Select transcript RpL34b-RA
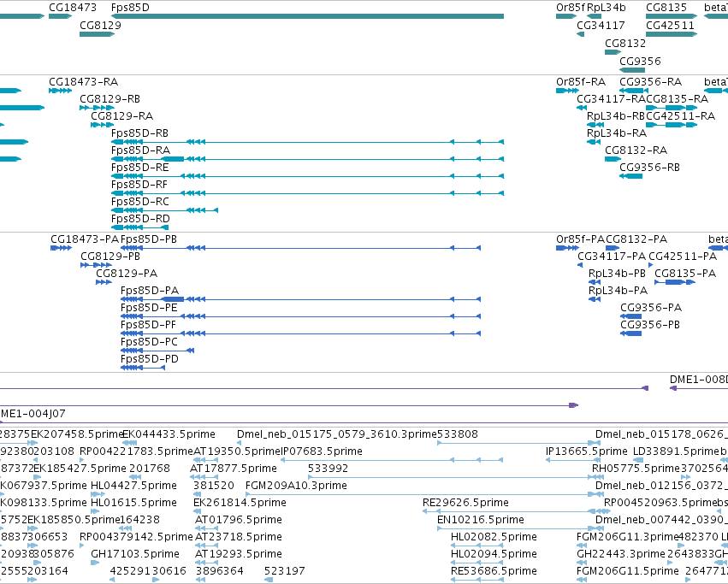The height and width of the screenshot is (584, 728). pyautogui.click(x=617, y=133)
